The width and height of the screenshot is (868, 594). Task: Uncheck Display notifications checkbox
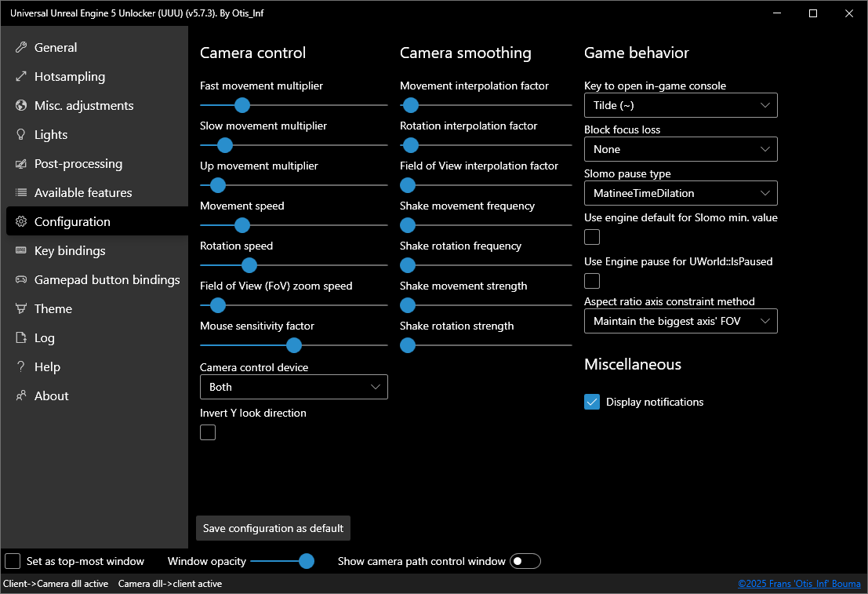pyautogui.click(x=592, y=402)
